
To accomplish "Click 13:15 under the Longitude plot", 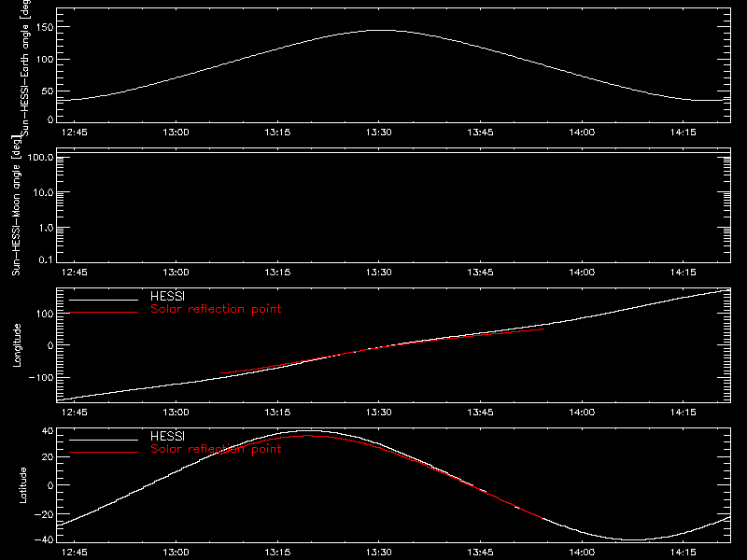I will 277,412.
